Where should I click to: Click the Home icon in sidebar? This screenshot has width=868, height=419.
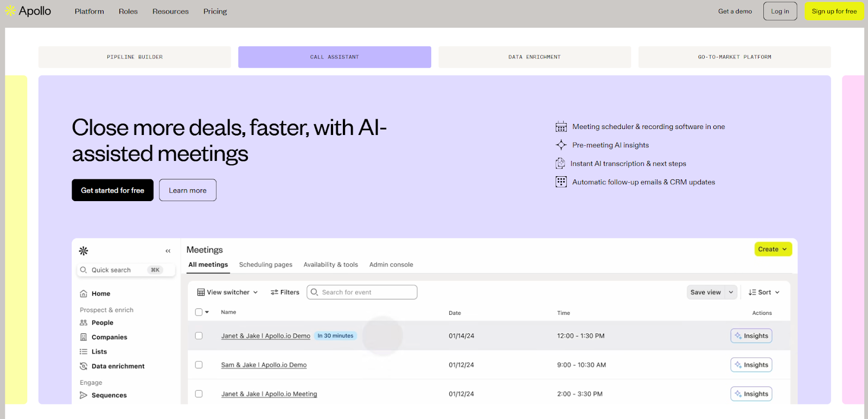point(84,294)
